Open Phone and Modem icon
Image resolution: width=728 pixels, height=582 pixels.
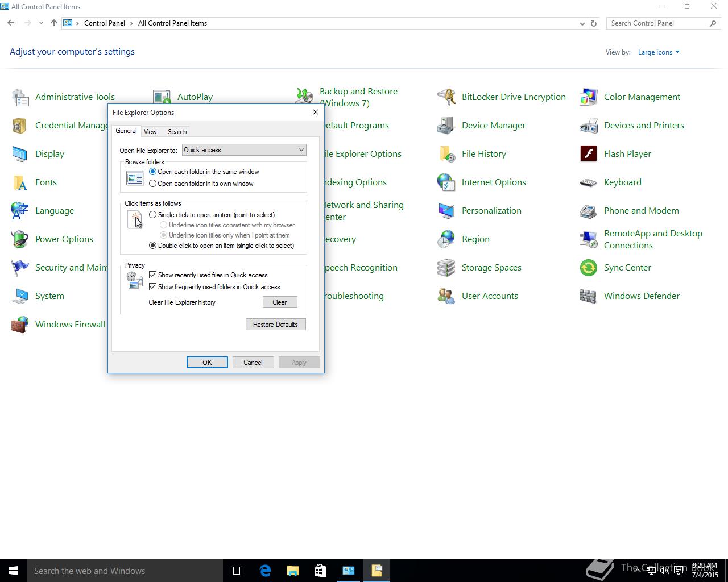coord(589,211)
